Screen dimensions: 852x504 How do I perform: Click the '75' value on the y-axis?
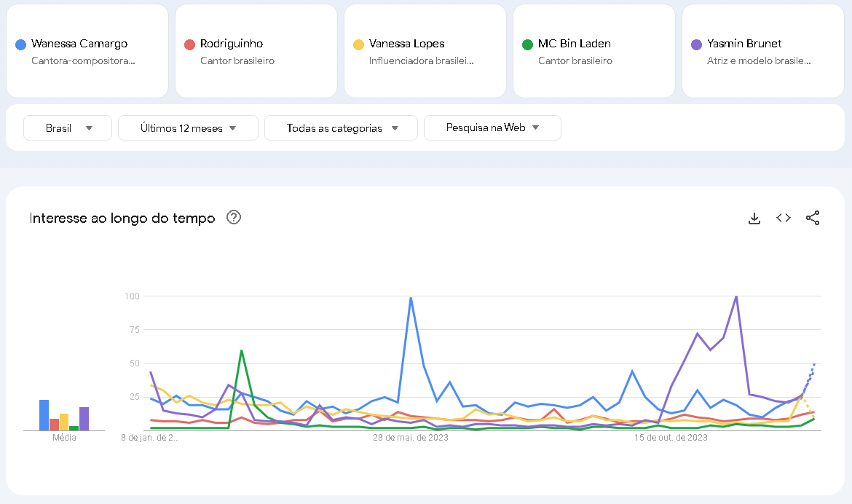135,330
